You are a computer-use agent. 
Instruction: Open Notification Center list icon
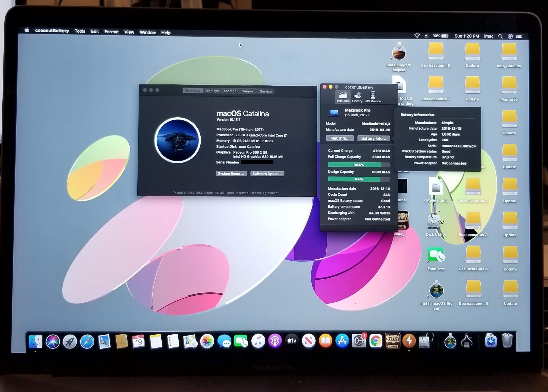pyautogui.click(x=519, y=36)
